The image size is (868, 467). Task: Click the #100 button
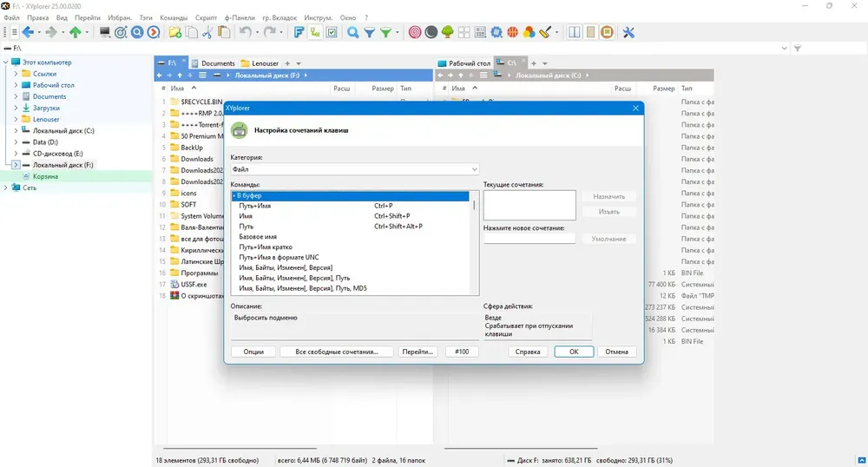tap(462, 352)
